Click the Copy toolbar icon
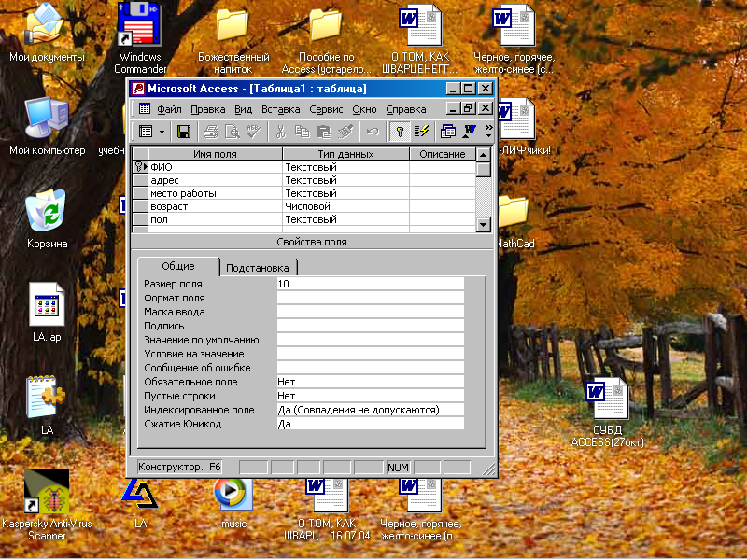The height and width of the screenshot is (560, 747). [x=302, y=132]
